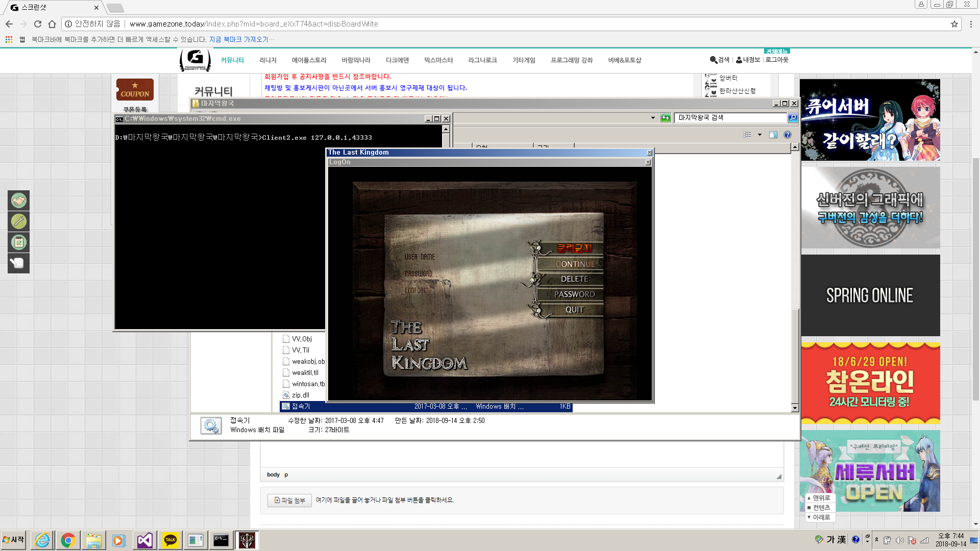Open Visual Studio from the taskbar
980x551 pixels.
click(144, 540)
